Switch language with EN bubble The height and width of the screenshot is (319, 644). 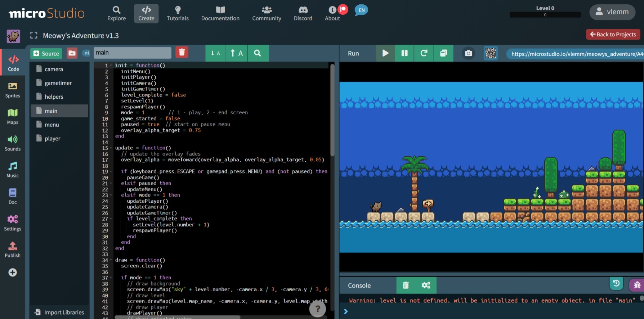361,10
